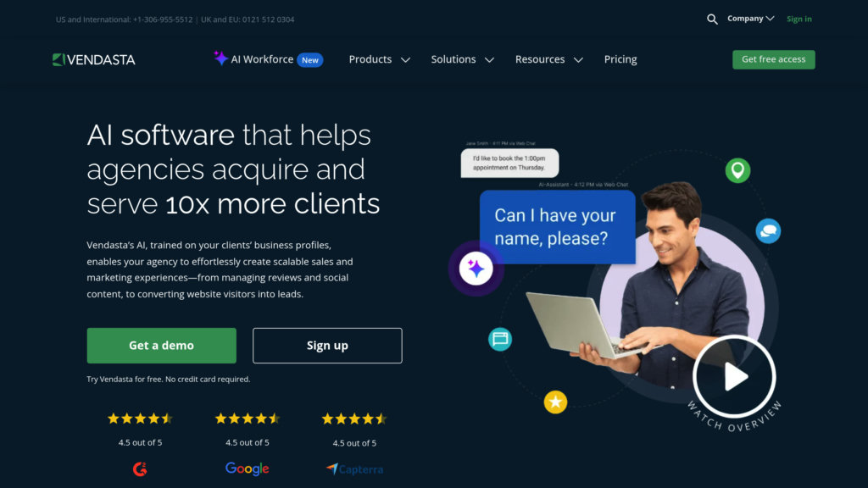Expand the Solutions dropdown
The height and width of the screenshot is (488, 868).
(462, 59)
